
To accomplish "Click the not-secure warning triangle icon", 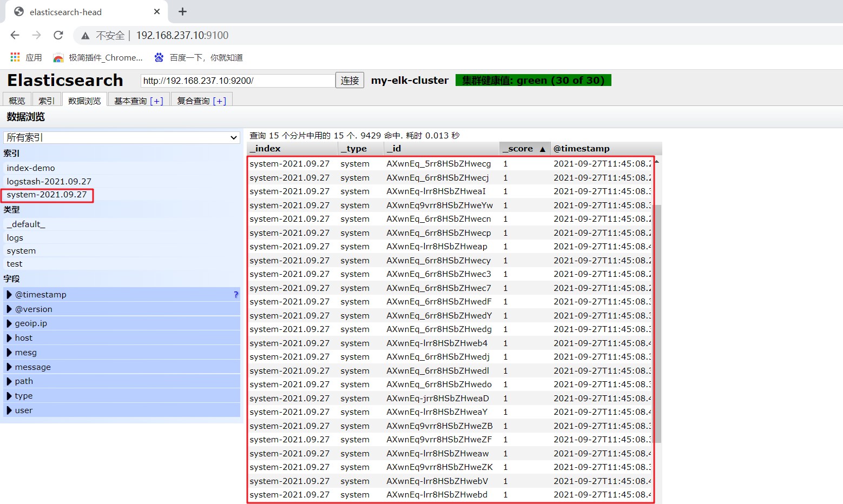I will tap(85, 36).
